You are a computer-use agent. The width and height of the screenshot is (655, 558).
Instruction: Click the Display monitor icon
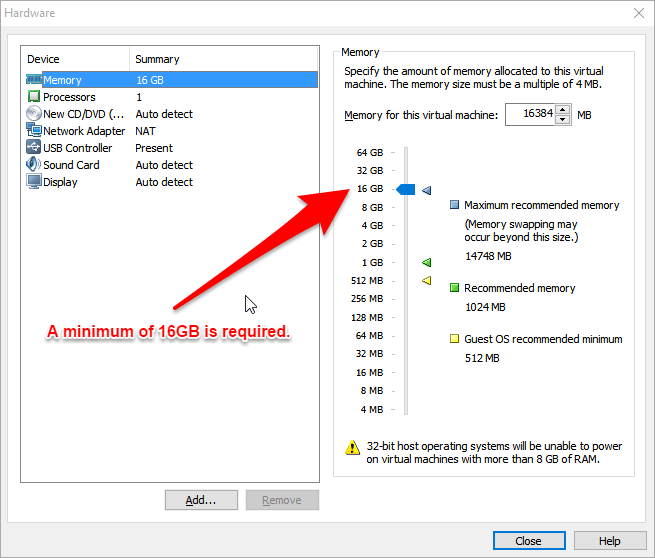[x=34, y=182]
